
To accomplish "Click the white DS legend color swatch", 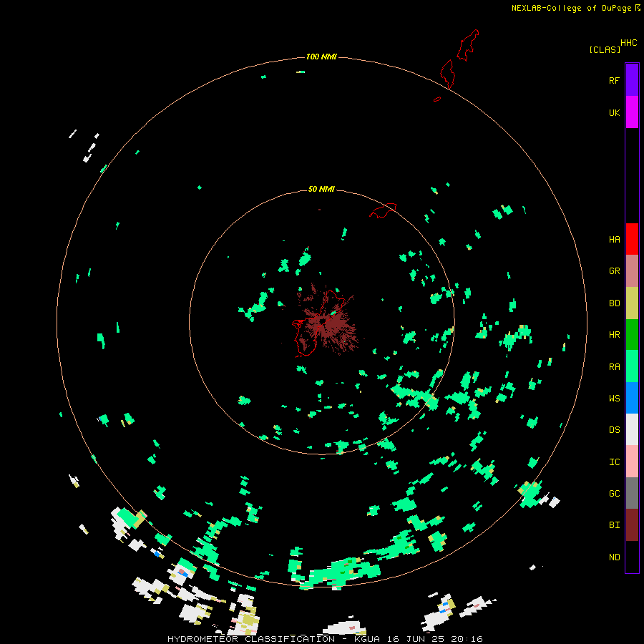I will tap(632, 429).
